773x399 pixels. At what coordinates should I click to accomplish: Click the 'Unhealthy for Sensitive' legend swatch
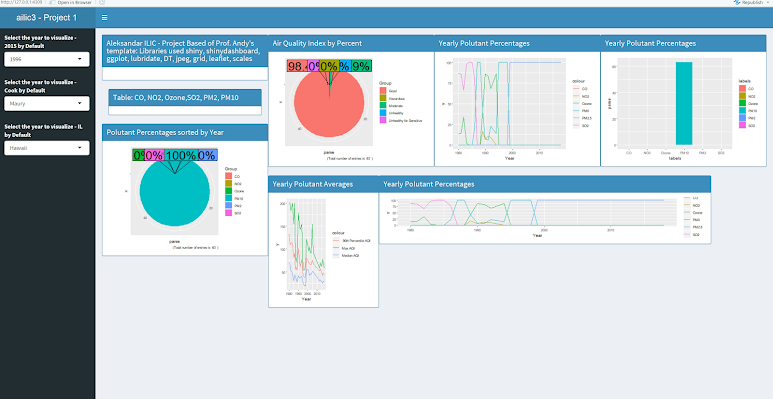383,120
